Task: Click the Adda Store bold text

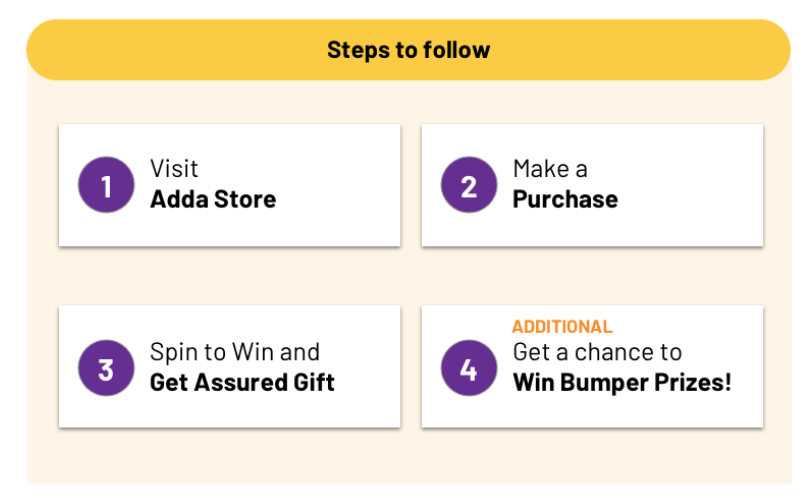Action: pyautogui.click(x=213, y=199)
